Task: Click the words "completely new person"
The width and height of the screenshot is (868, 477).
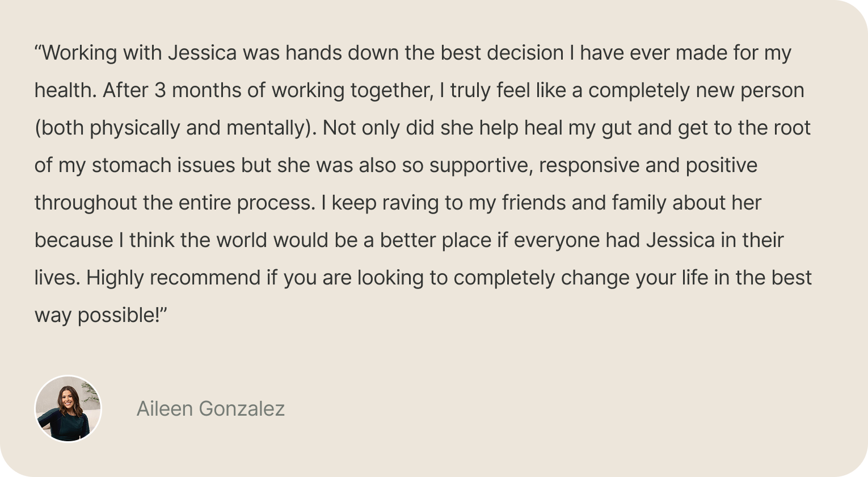Action: click(x=696, y=90)
